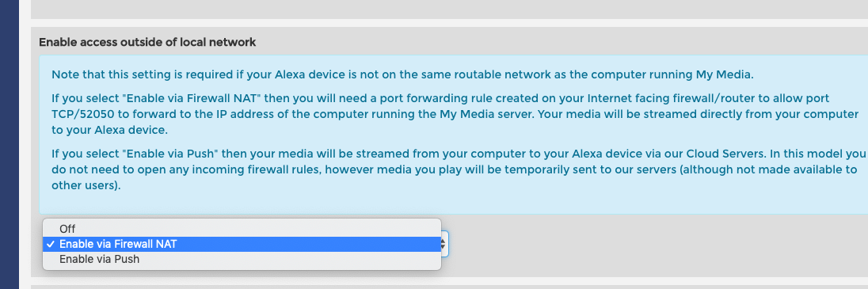The width and height of the screenshot is (868, 289).
Task: Click the "Enable access outside of local network" heading
Action: coord(147,42)
